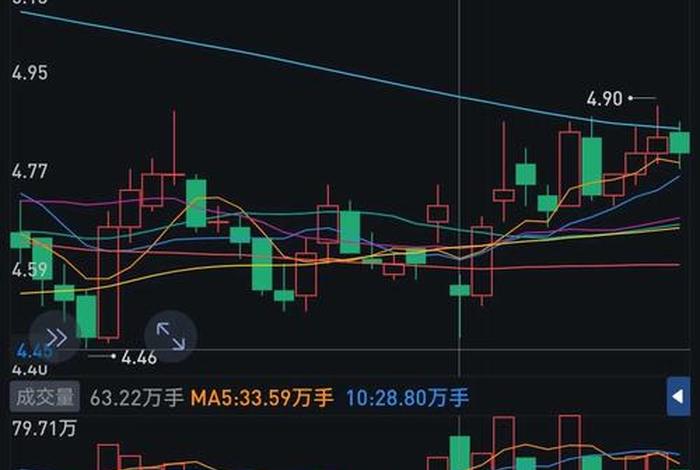The height and width of the screenshot is (470, 700).
Task: Click the MA5:33.59万手 volume label
Action: point(262,398)
